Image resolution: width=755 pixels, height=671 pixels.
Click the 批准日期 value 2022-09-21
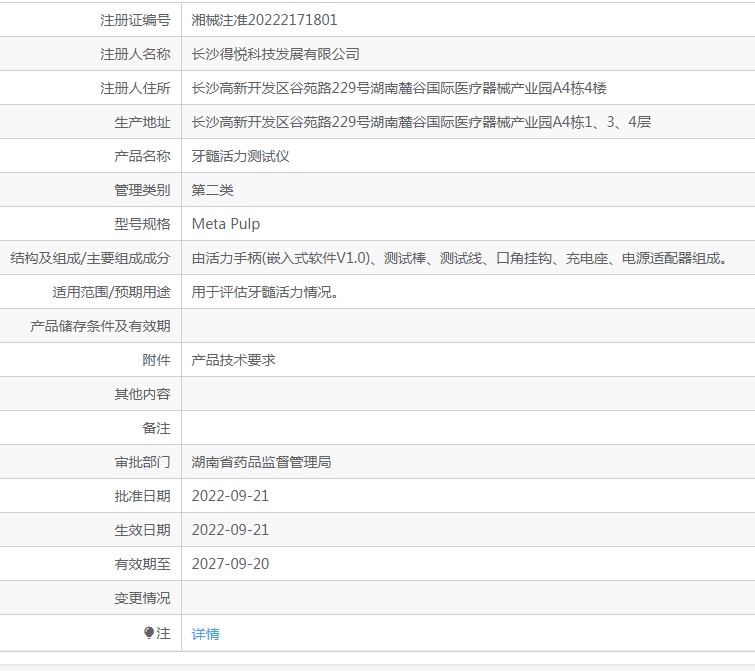click(230, 496)
